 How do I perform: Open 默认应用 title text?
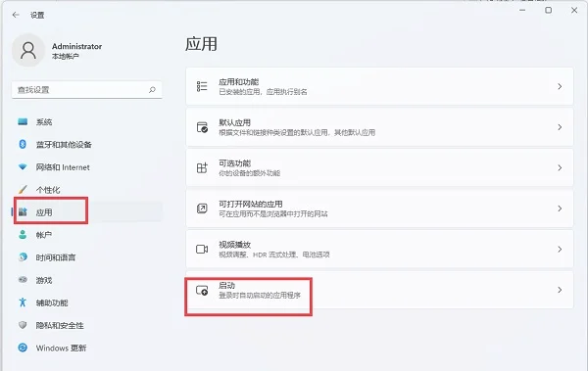click(x=235, y=122)
